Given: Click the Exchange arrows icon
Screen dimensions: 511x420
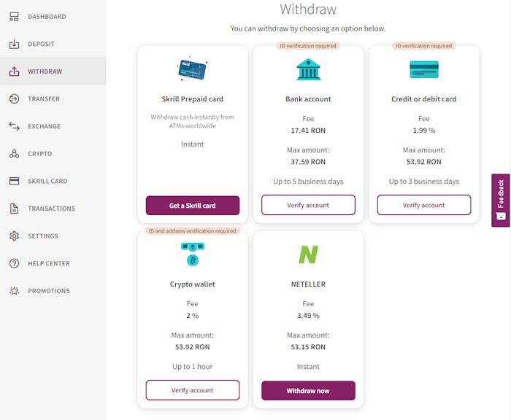Looking at the screenshot, I should [14, 126].
